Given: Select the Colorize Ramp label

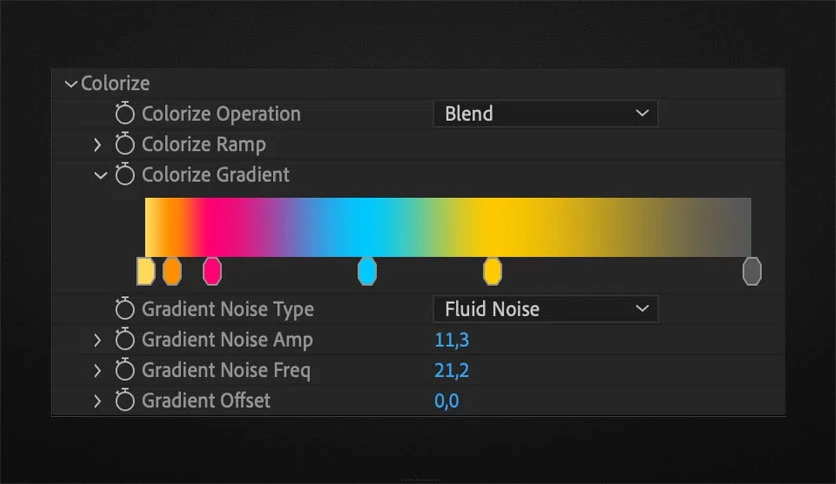Looking at the screenshot, I should coord(204,144).
